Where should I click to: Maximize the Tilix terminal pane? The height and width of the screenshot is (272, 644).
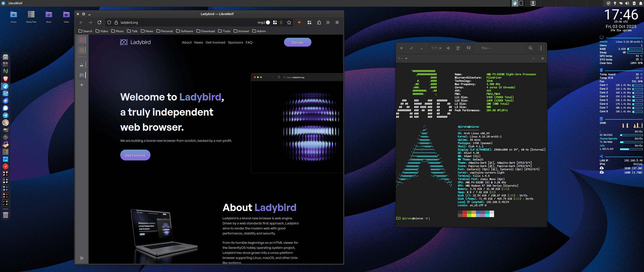coord(533,58)
